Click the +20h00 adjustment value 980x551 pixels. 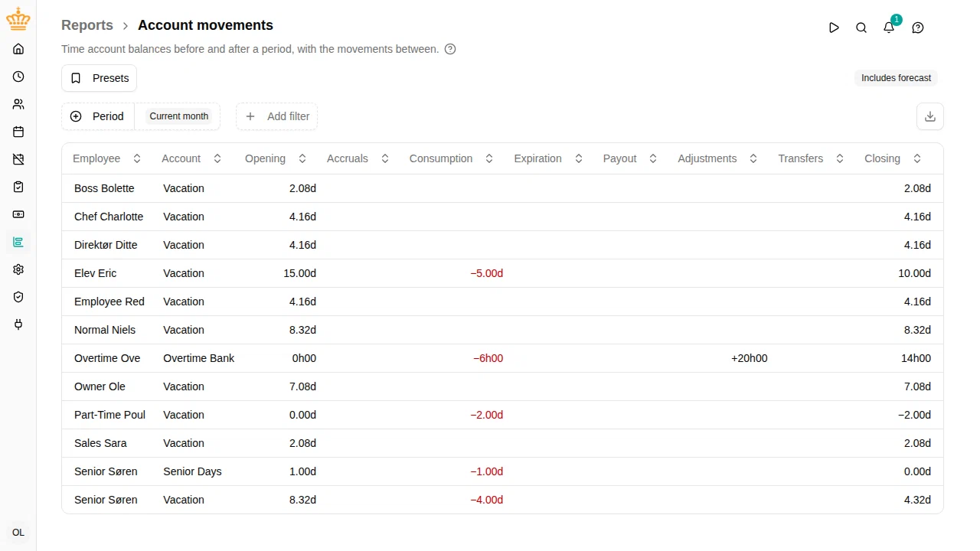pyautogui.click(x=750, y=358)
